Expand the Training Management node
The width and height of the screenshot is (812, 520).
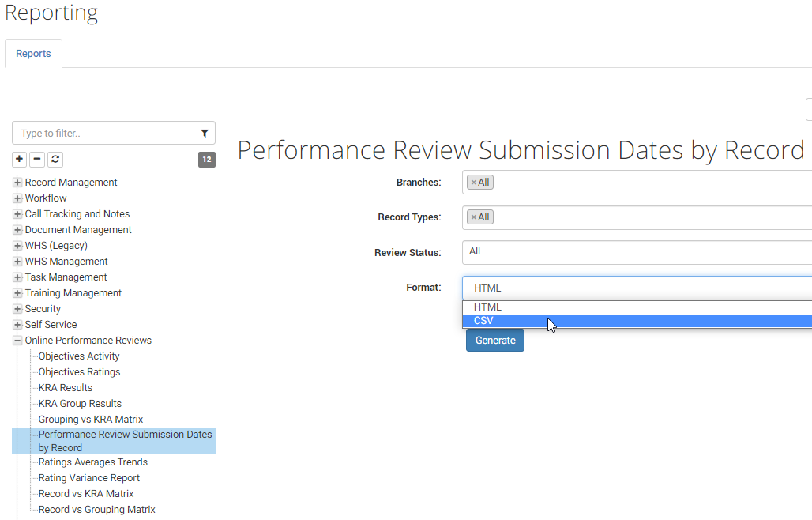coord(17,292)
